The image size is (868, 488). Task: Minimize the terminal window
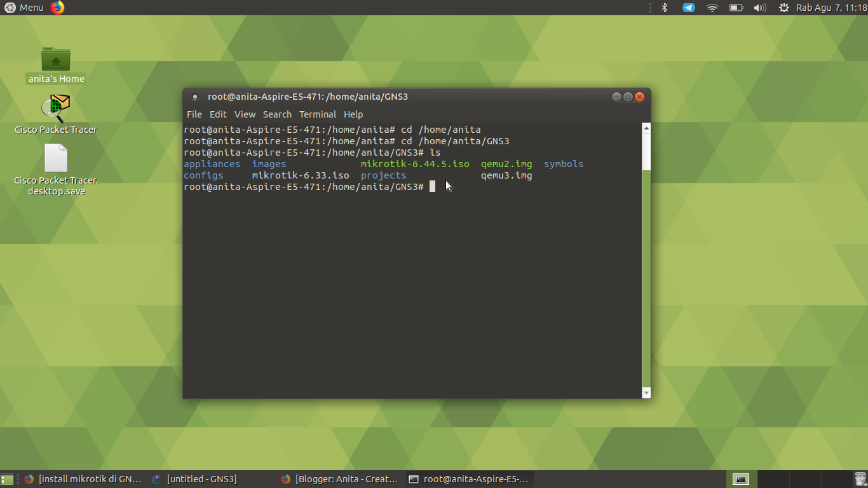point(616,97)
